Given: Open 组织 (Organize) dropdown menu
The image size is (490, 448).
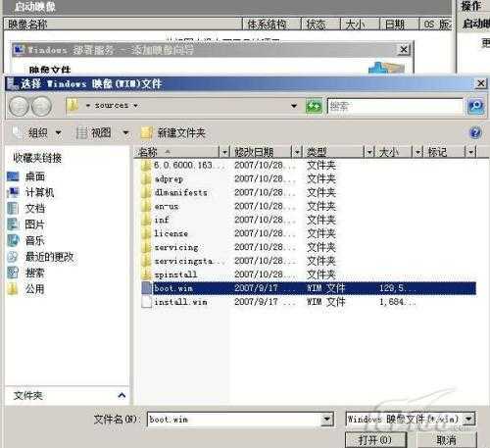Looking at the screenshot, I should pos(36,132).
